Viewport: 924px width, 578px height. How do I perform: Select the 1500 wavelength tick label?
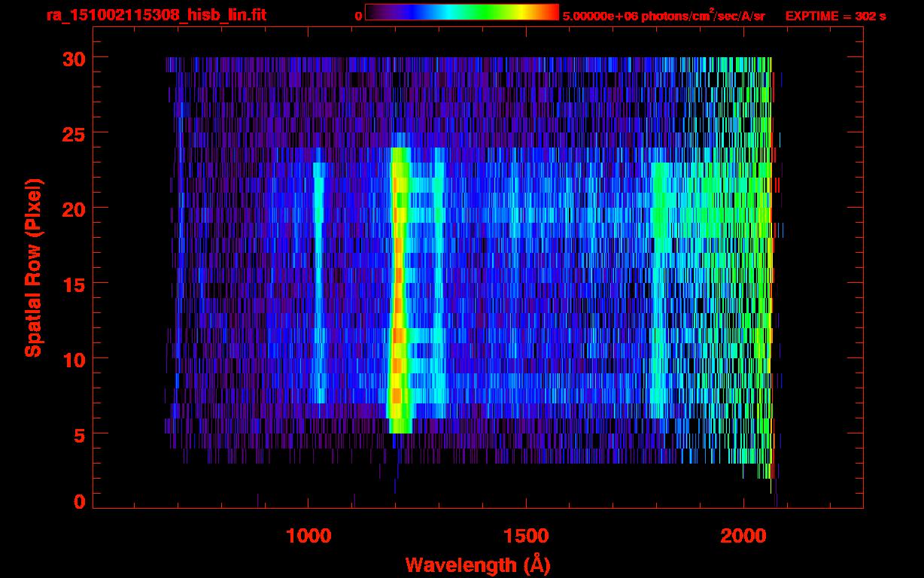point(525,536)
